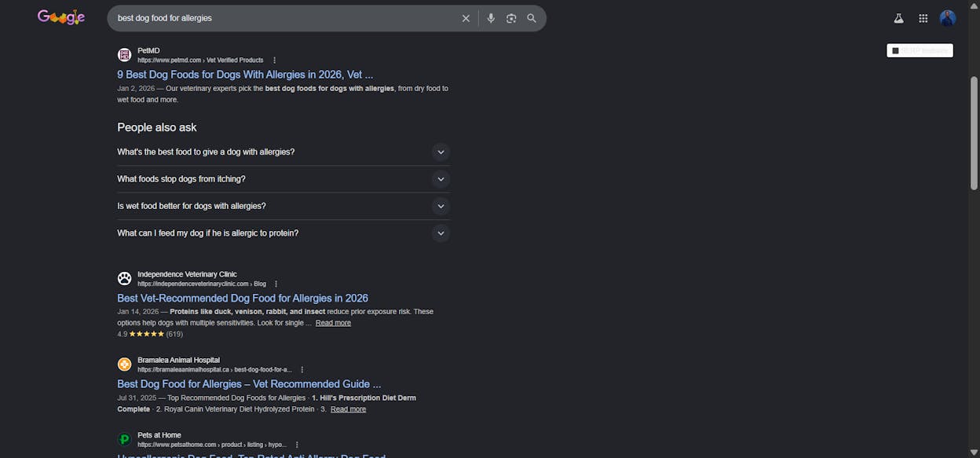Image resolution: width=980 pixels, height=458 pixels.
Task: Click the PetMD site name
Action: [x=148, y=51]
